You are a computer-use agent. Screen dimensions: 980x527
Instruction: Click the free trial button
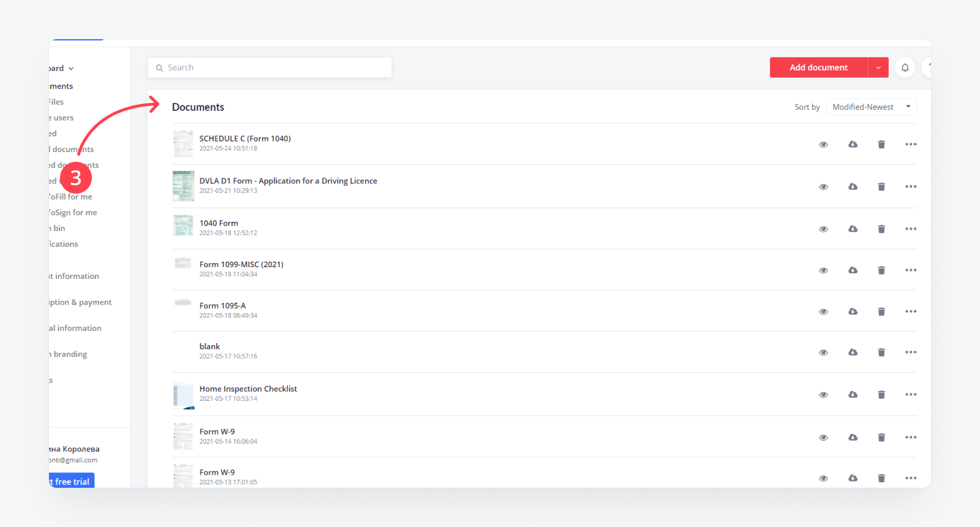coord(72,481)
